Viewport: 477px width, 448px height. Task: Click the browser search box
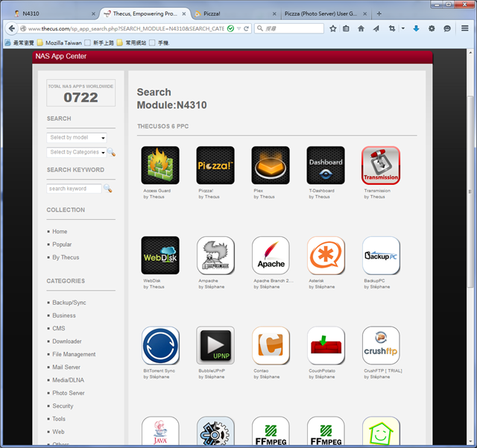click(289, 28)
